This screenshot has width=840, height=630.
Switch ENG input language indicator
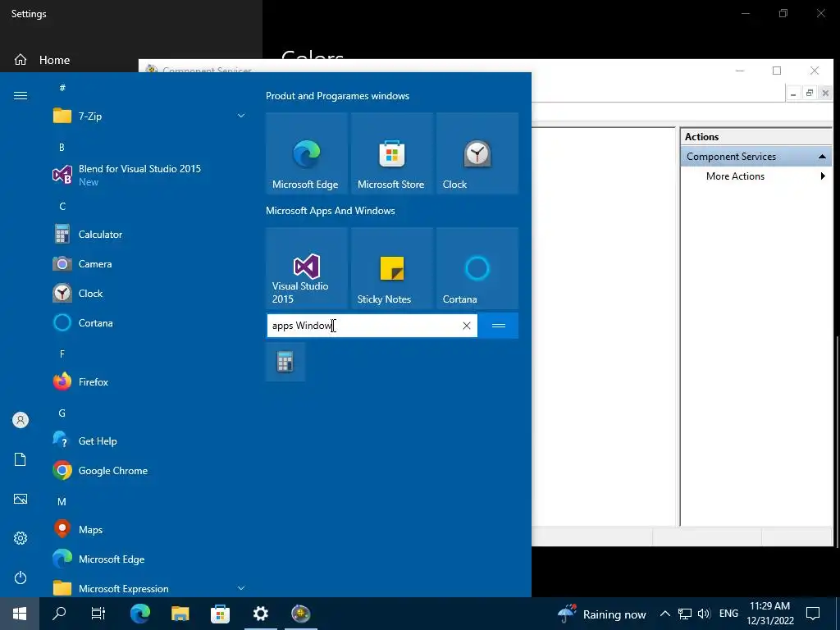pos(728,614)
